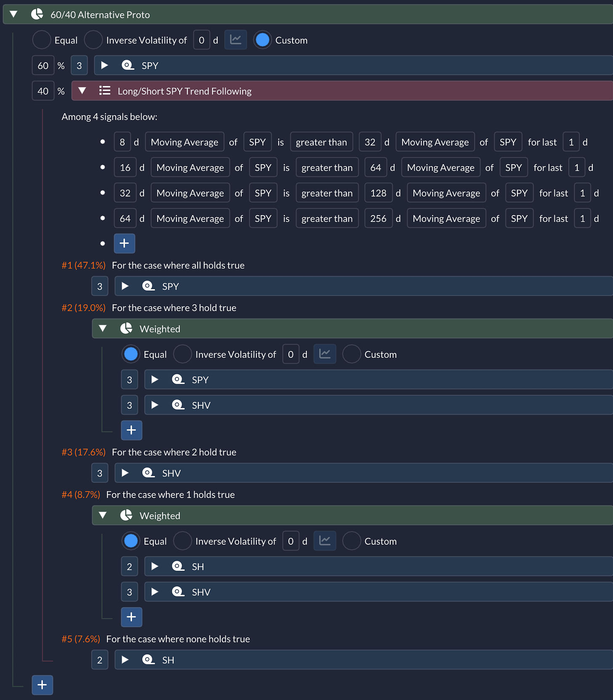Select Inverse Volatility for 60/40 Alternative Proto
The height and width of the screenshot is (700, 613).
tap(93, 40)
